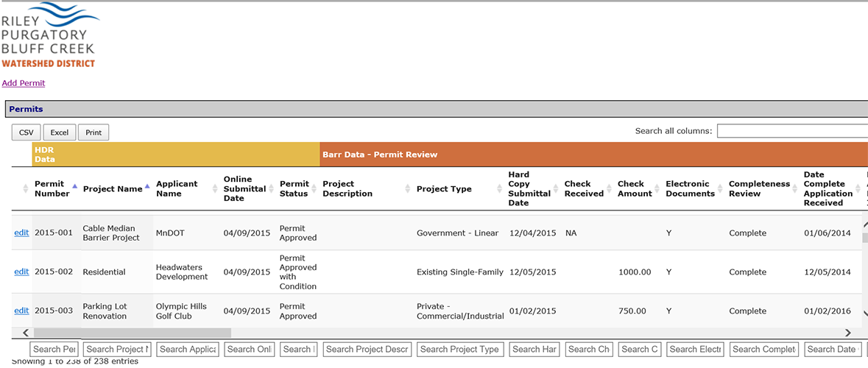Click the Riley Purgatory Bluff Creek logo
Viewport: 868px width, 368px height.
[49, 35]
